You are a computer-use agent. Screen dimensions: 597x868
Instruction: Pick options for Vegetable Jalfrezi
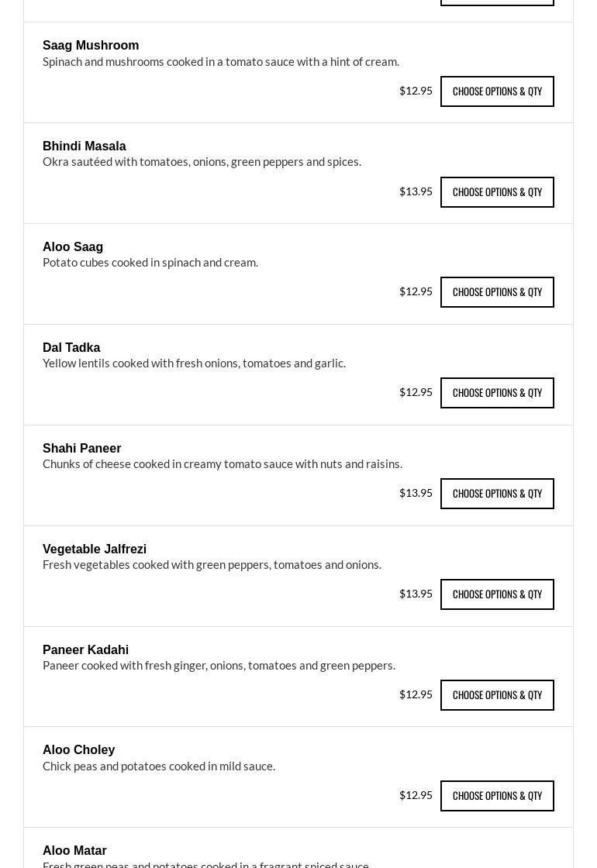(x=497, y=594)
